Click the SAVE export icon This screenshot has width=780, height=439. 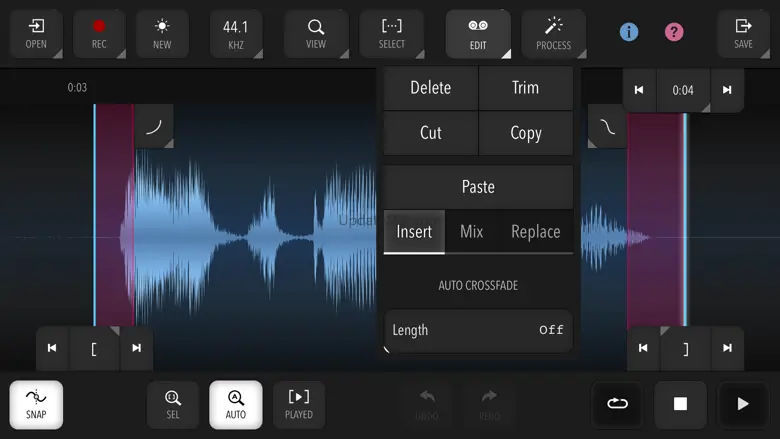[743, 34]
